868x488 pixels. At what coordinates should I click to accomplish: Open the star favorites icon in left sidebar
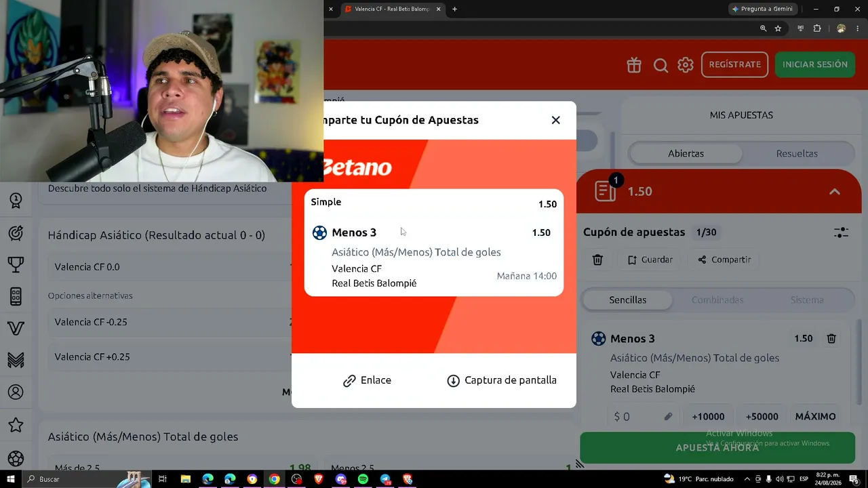[16, 425]
